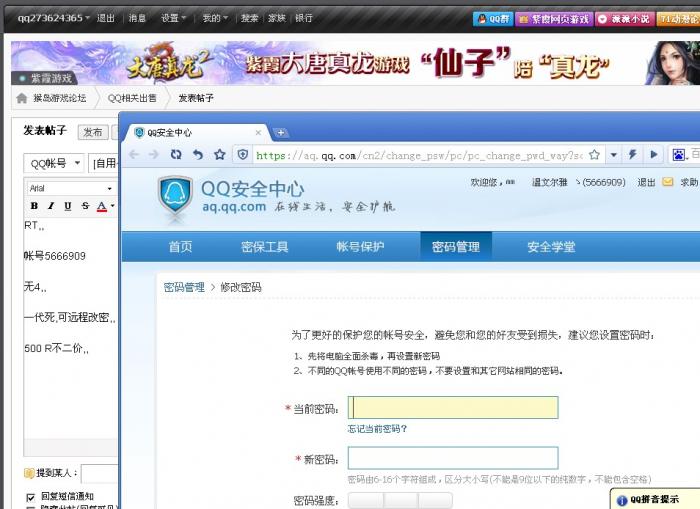Click the 提到某人 input field
Image resolution: width=700 pixels, height=509 pixels.
click(x=100, y=474)
